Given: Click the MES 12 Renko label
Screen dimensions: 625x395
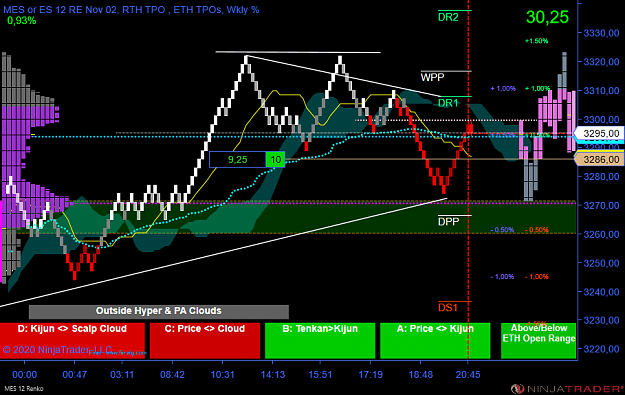Looking at the screenshot, I should click(x=24, y=389).
